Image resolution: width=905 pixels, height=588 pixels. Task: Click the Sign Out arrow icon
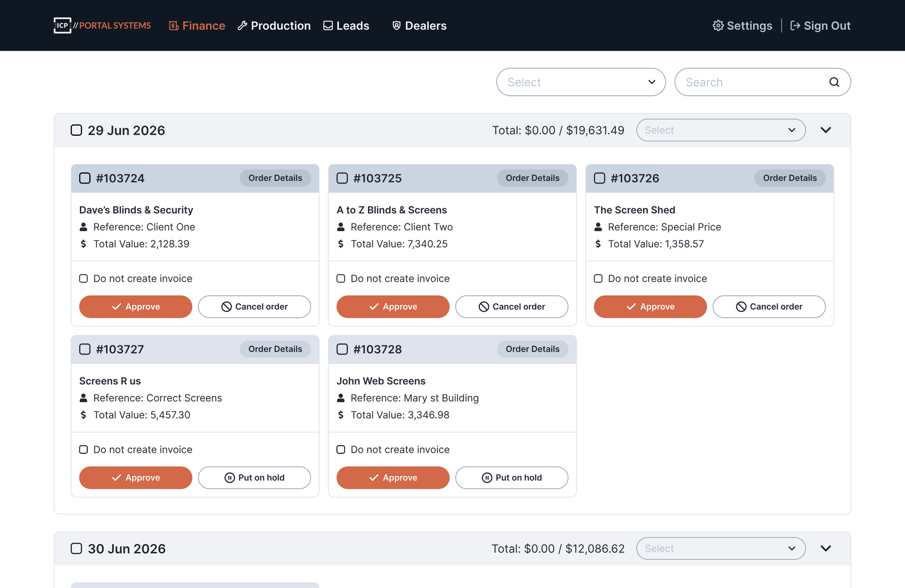[795, 26]
